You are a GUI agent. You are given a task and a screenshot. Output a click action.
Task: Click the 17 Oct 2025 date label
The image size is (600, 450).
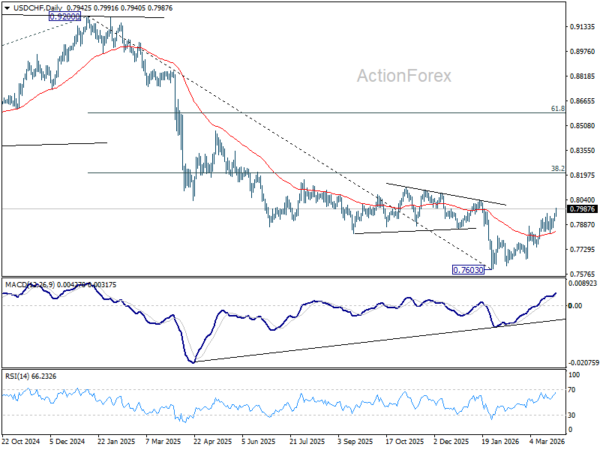(x=405, y=442)
